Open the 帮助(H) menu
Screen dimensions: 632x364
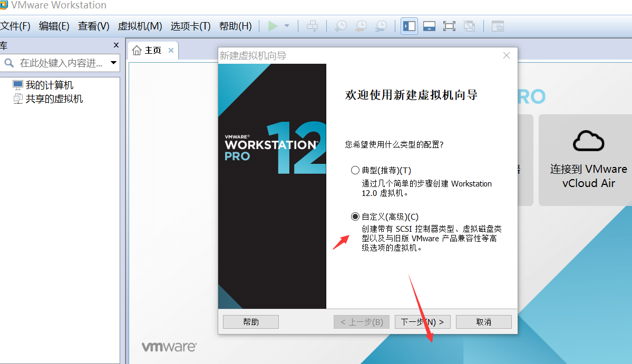[236, 26]
